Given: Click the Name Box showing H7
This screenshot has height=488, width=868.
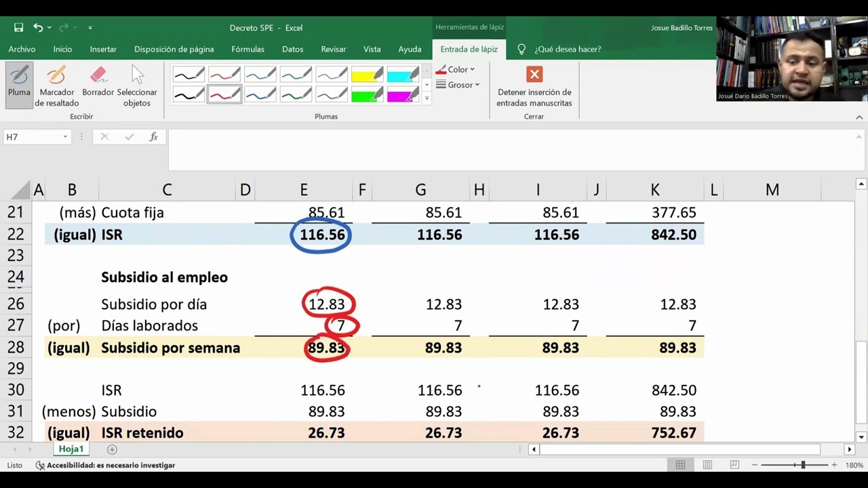Looking at the screenshot, I should (32, 137).
